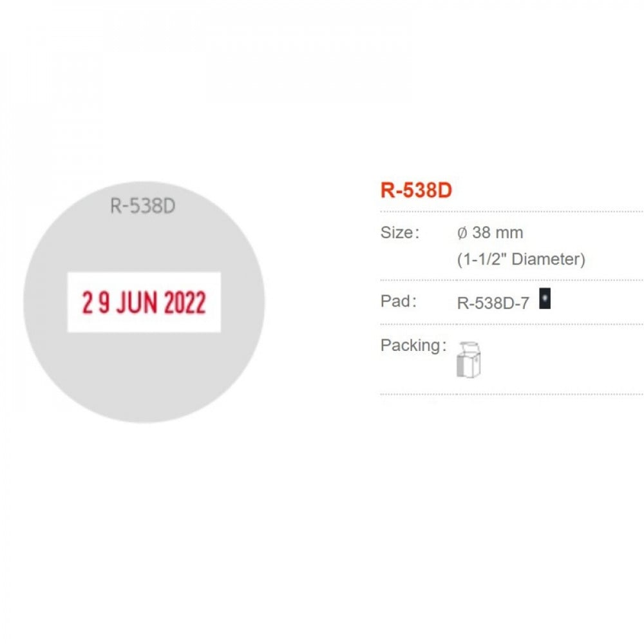The image size is (644, 644).
Task: Select the red R-538D product heading
Action: 416,191
